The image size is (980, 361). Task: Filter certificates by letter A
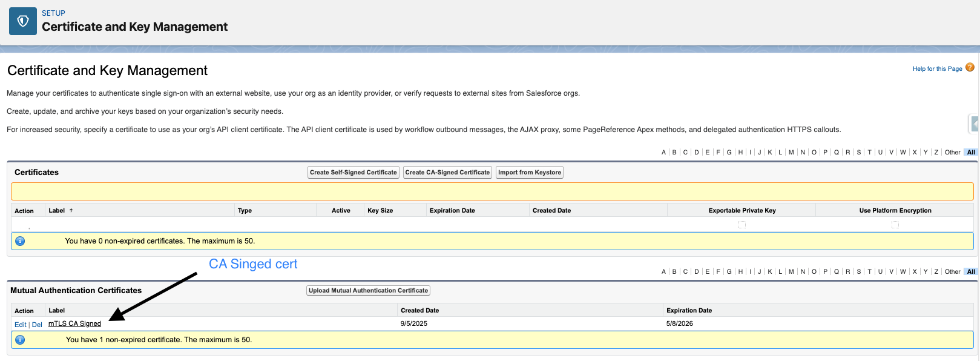[x=663, y=153]
